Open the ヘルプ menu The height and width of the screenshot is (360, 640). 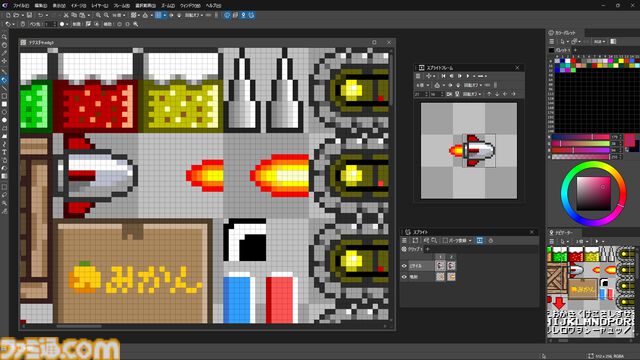coord(213,6)
